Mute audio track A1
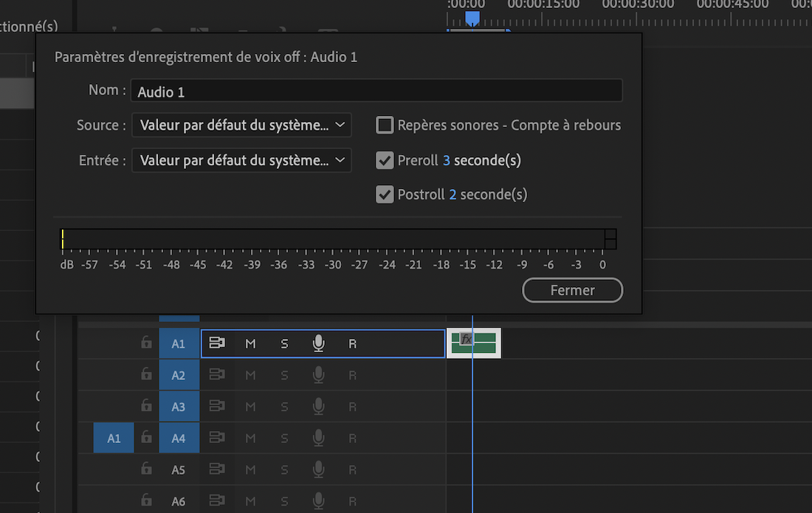The height and width of the screenshot is (513, 812). tap(251, 344)
